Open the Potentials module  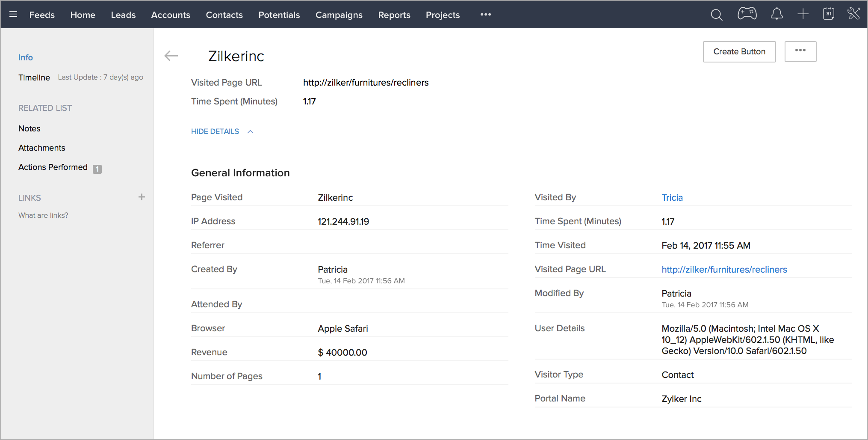pos(279,15)
